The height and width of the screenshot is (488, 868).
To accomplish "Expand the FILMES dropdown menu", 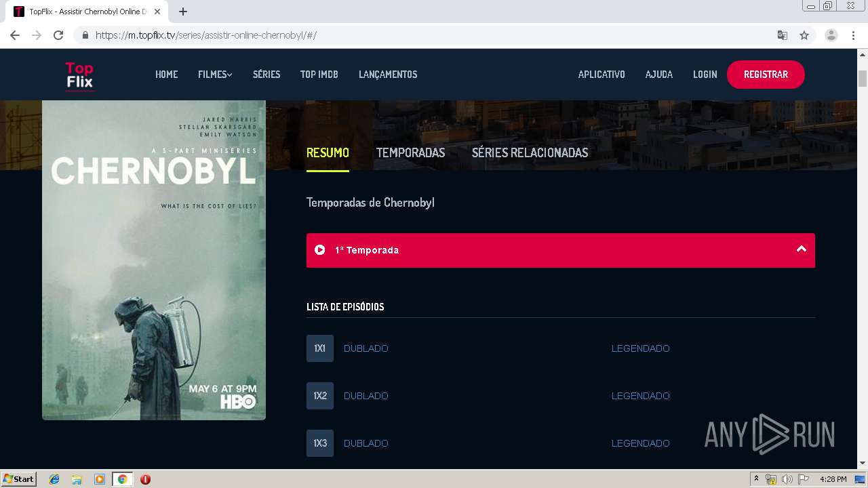I will click(x=215, y=75).
